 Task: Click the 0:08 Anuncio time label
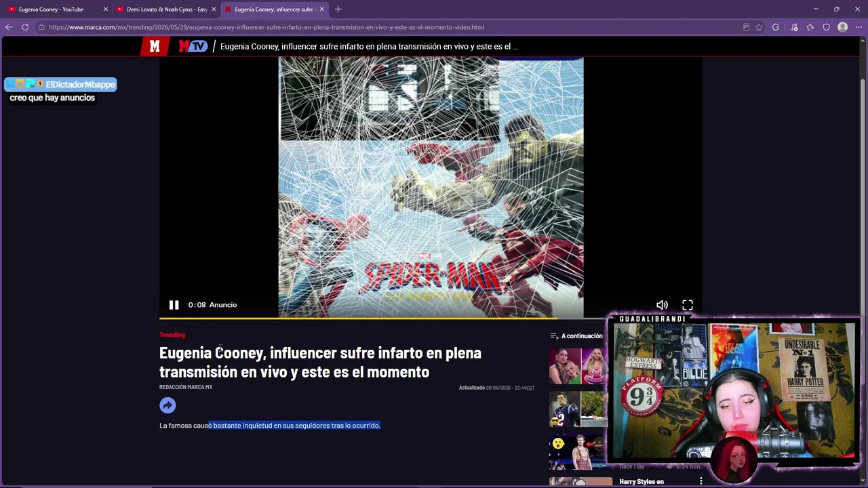(x=212, y=305)
